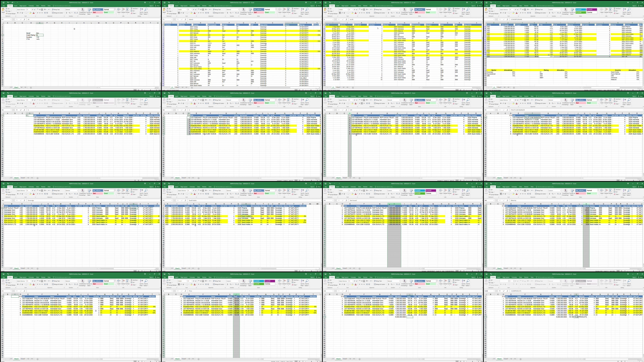Click Font Color swatch in the H1 Amt Issued window

point(355,194)
